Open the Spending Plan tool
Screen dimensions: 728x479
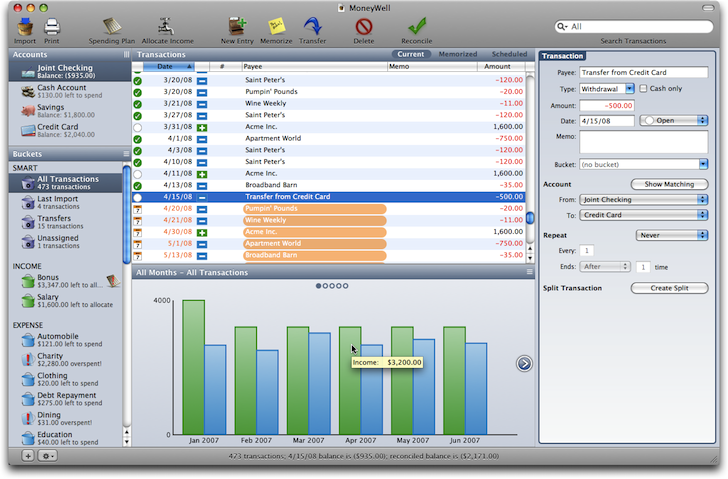(112, 27)
